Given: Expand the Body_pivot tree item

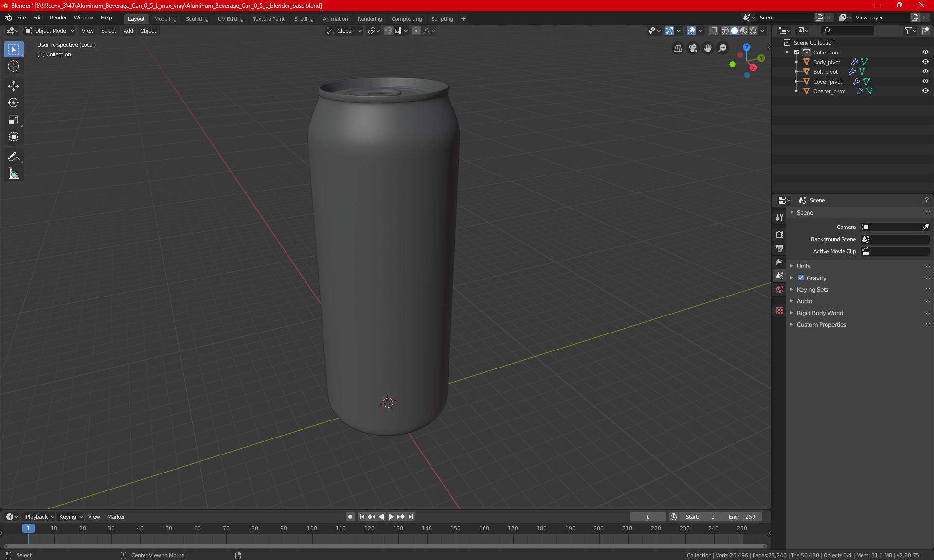Looking at the screenshot, I should point(796,62).
